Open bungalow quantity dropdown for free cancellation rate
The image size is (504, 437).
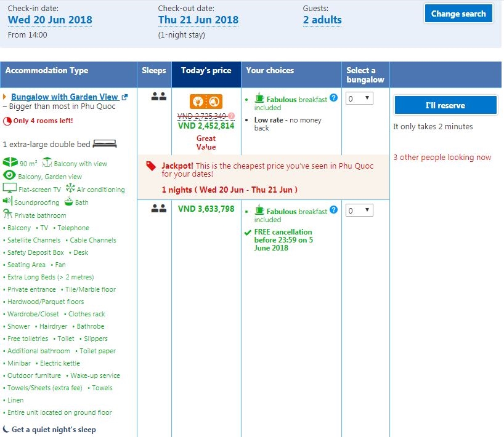coord(359,210)
